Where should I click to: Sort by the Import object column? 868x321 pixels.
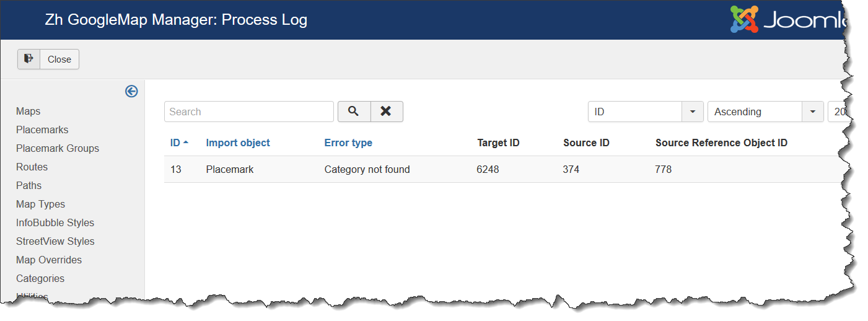point(238,143)
